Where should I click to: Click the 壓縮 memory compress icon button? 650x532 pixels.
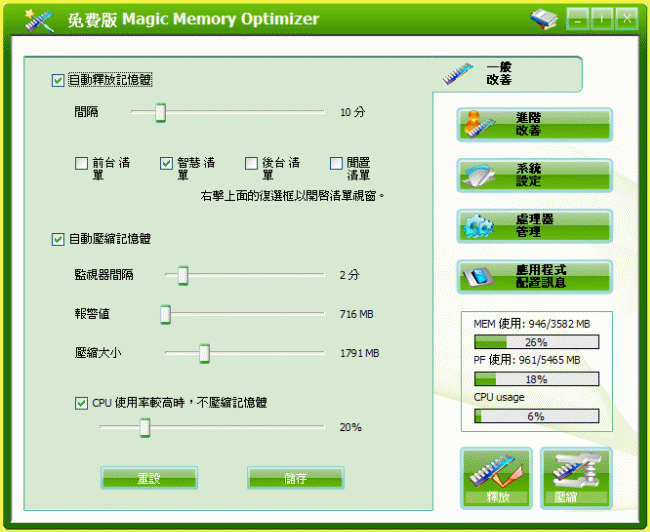pyautogui.click(x=575, y=478)
